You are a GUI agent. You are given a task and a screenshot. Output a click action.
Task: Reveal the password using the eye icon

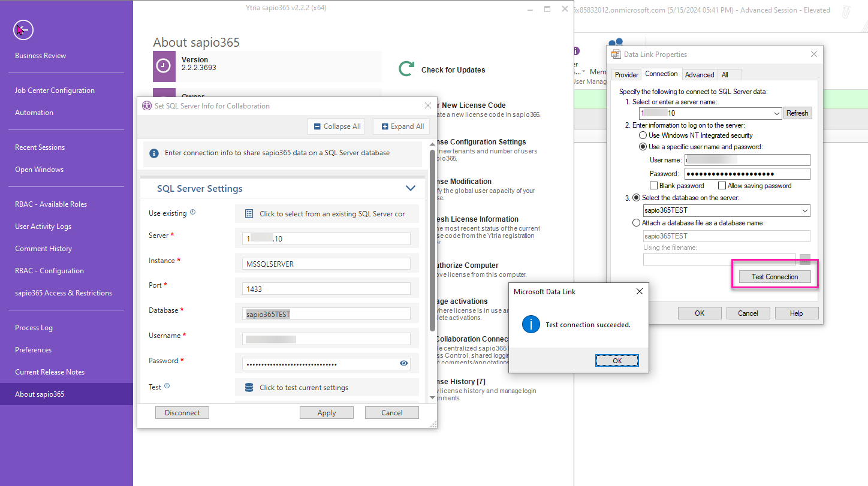click(x=403, y=363)
